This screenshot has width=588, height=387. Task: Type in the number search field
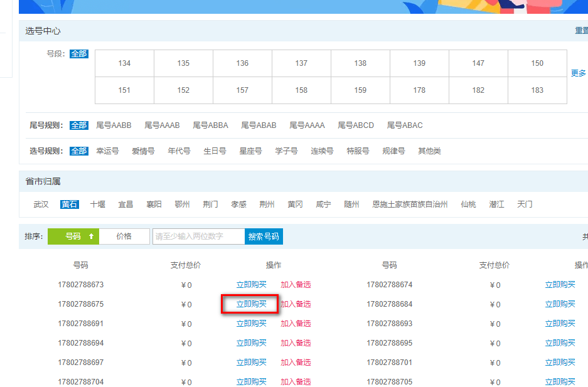[198, 236]
